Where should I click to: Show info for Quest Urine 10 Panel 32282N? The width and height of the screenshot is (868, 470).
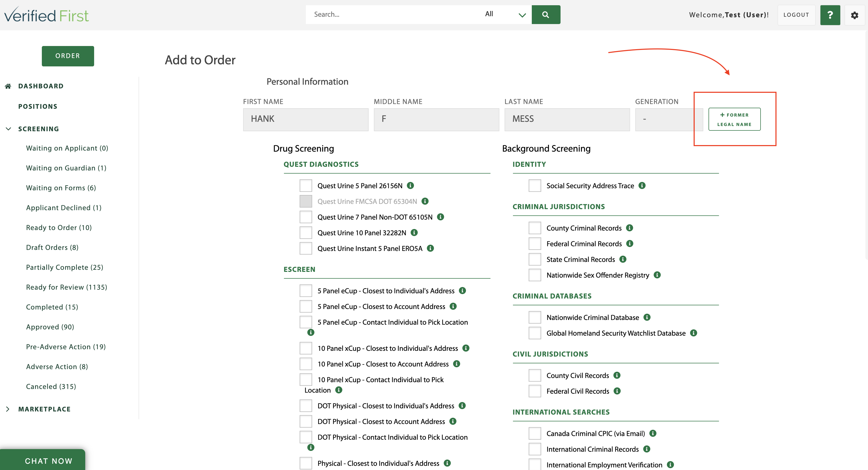(414, 232)
